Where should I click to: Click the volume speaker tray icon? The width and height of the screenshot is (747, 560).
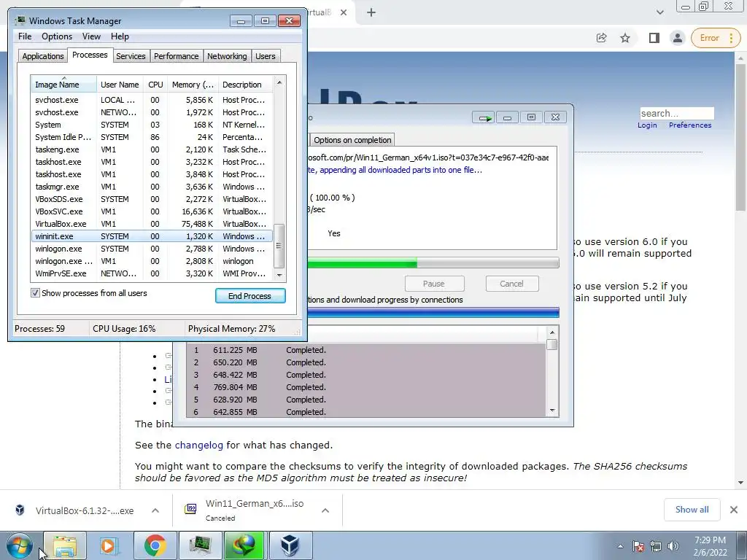tap(673, 546)
